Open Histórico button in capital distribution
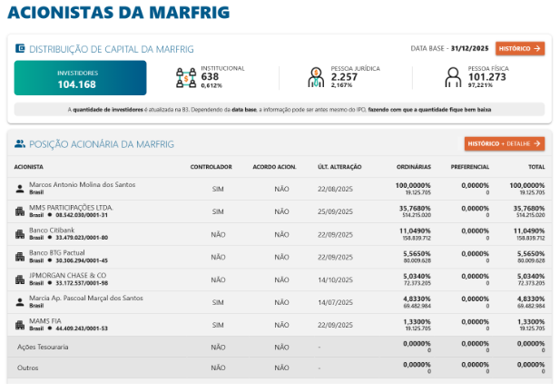This screenshot has width=560, height=392. [x=520, y=48]
